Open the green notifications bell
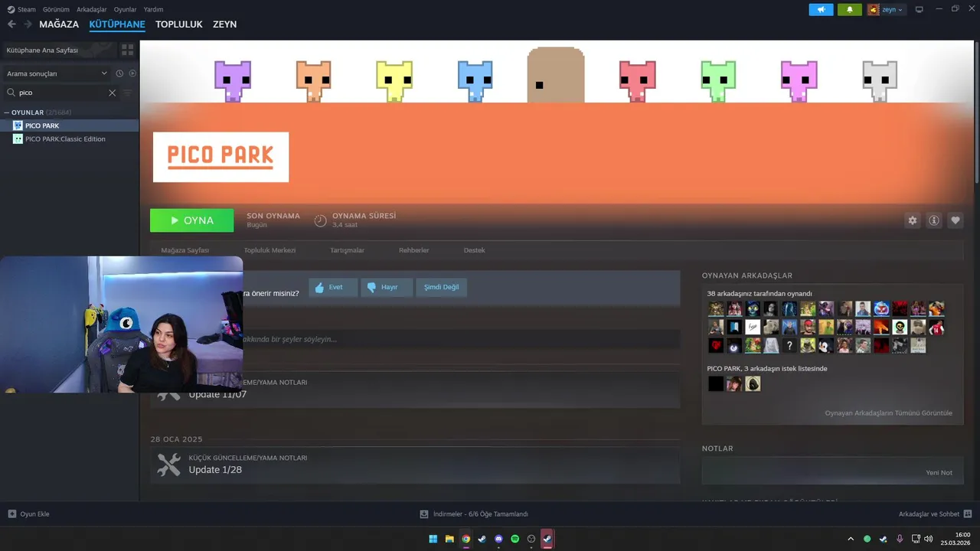The width and height of the screenshot is (980, 551). pos(849,9)
